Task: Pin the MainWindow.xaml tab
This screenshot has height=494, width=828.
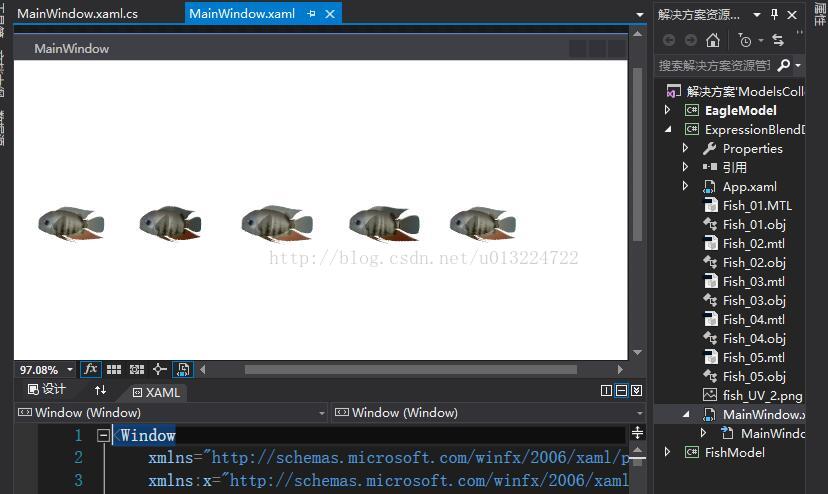Action: tap(312, 14)
